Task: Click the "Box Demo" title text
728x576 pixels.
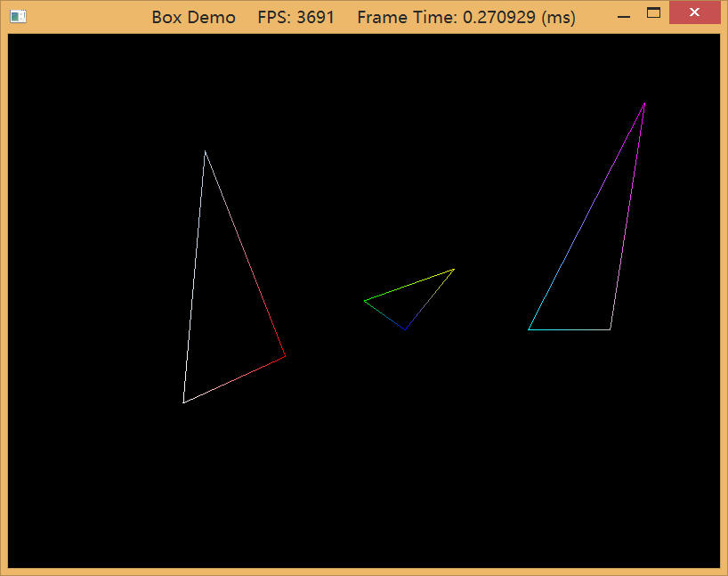Action: click(x=194, y=18)
